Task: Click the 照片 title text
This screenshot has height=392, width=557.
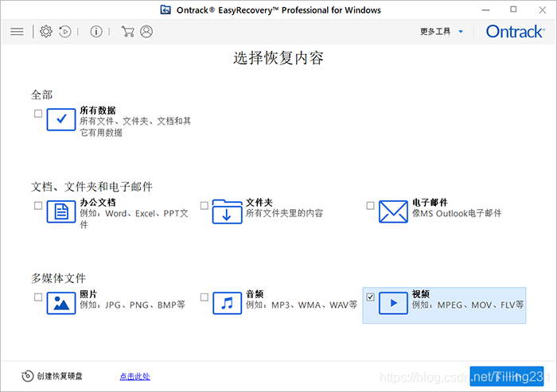Action: coord(88,294)
